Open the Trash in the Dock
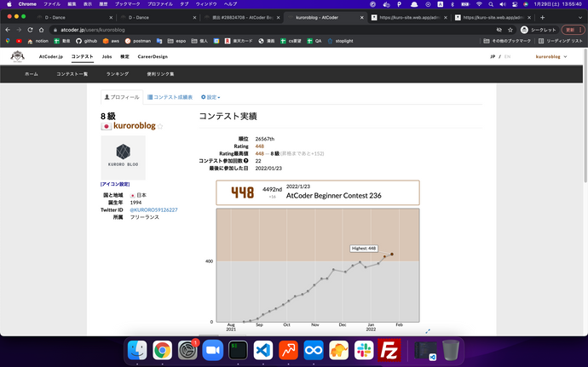Viewport: 588px width, 367px height. coord(451,351)
